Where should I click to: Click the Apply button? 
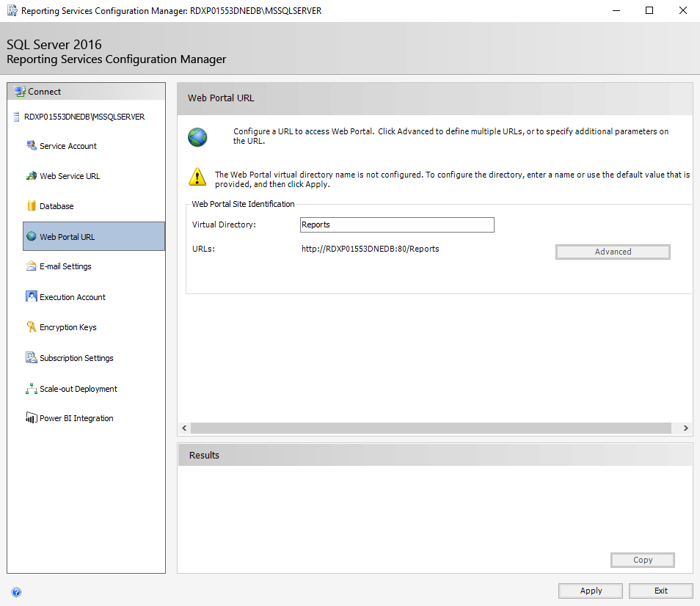click(590, 591)
